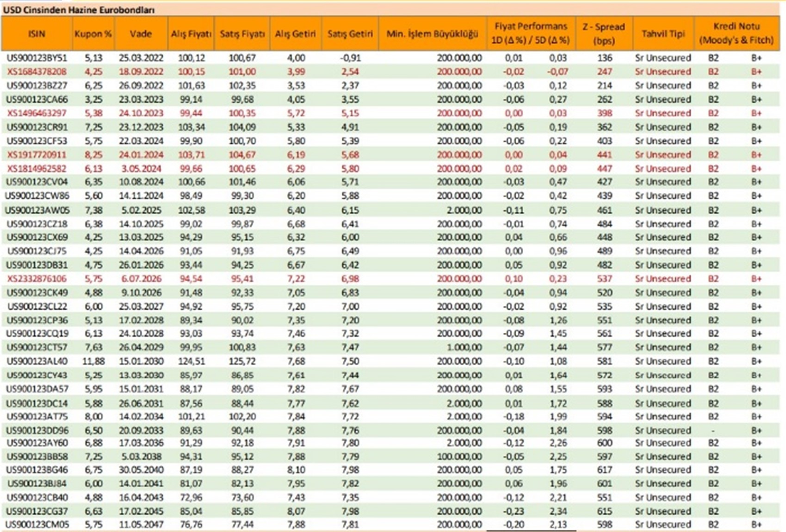This screenshot has width=786, height=532.
Task: Click ISIN US900123BB58
Action: [37, 457]
